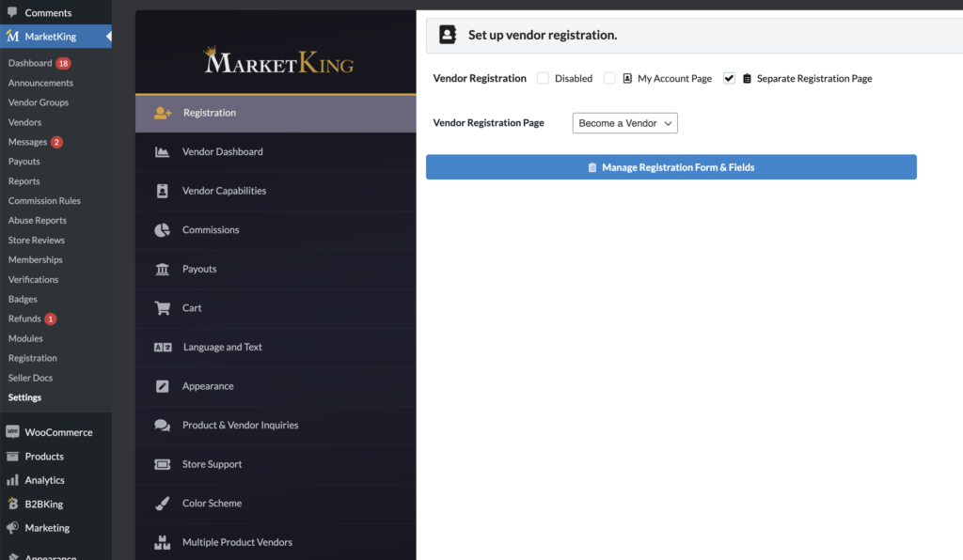
Task: Click the Commissions pie chart icon
Action: pos(162,230)
